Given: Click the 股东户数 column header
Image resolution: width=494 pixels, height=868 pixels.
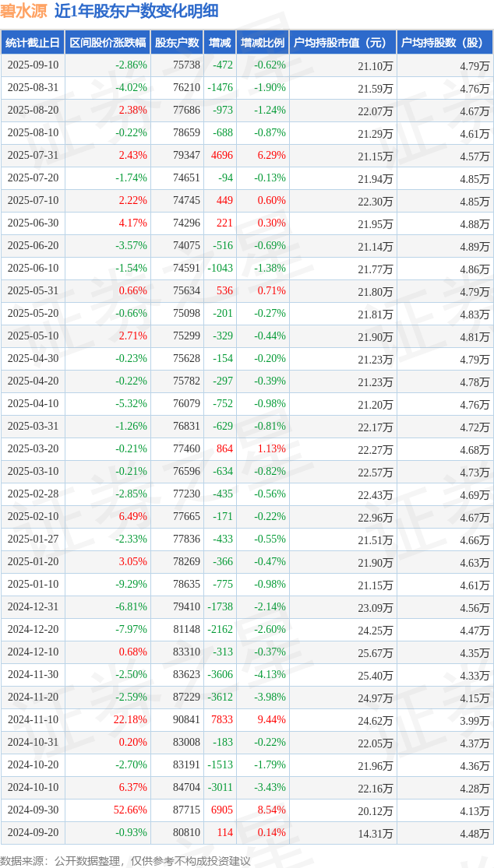Looking at the screenshot, I should pos(177,43).
